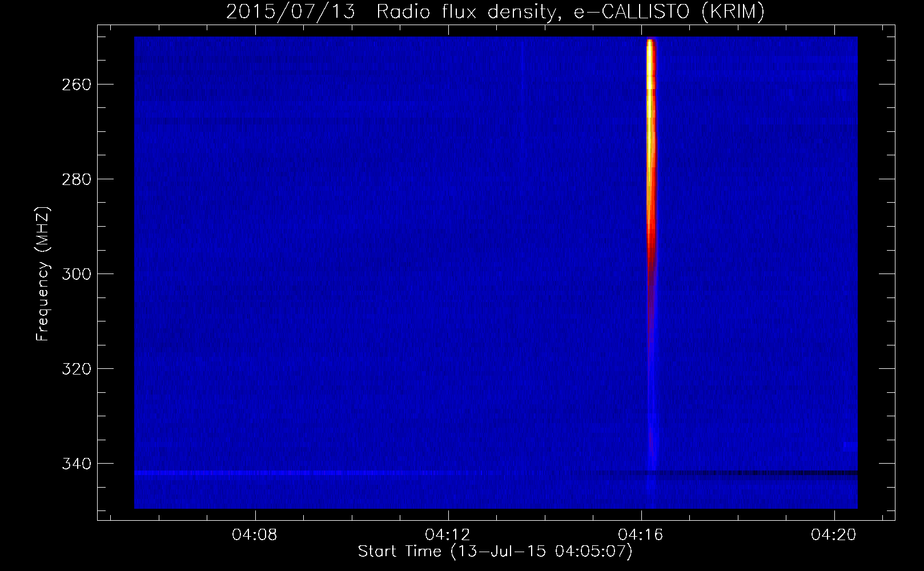
Task: Click the 04:08 time tick label
Action: [254, 535]
